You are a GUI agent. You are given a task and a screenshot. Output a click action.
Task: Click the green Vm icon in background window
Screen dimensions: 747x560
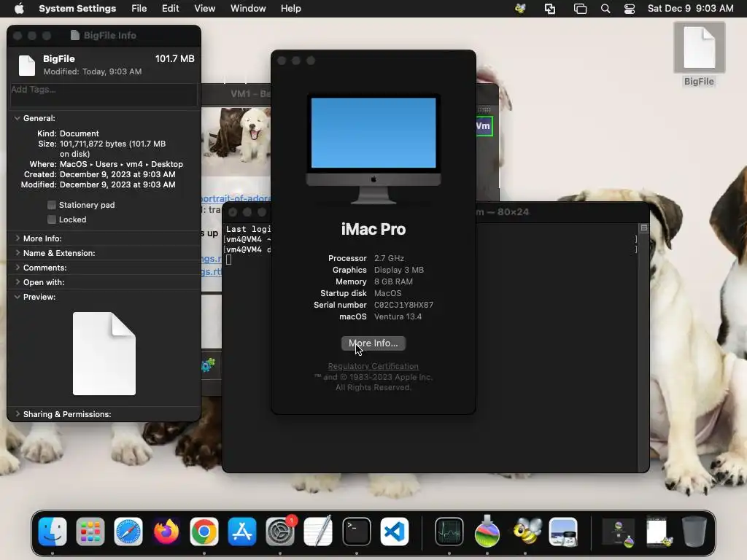pyautogui.click(x=483, y=126)
